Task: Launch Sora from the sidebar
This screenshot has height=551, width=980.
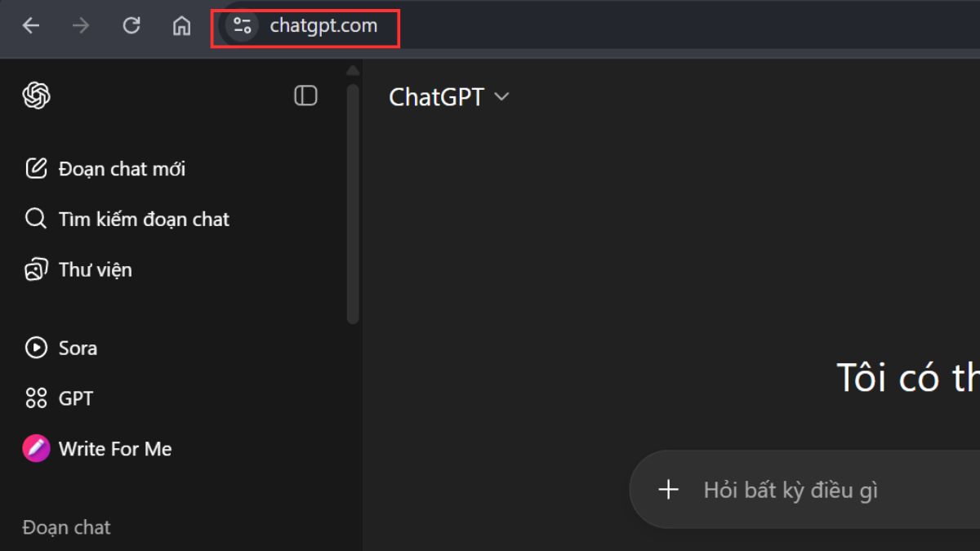Action: click(x=61, y=348)
